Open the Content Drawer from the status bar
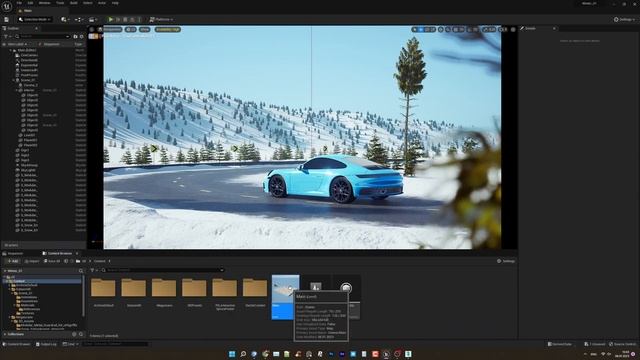The image size is (640, 360). (x=16, y=344)
